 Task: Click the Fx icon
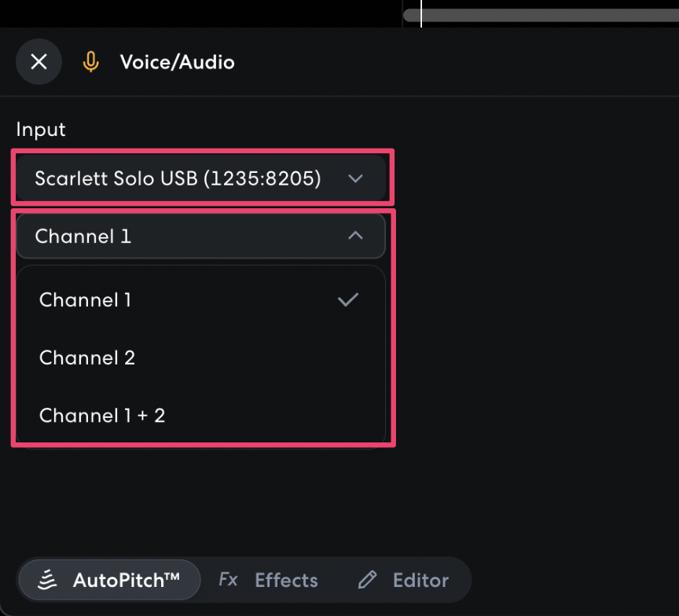(228, 580)
